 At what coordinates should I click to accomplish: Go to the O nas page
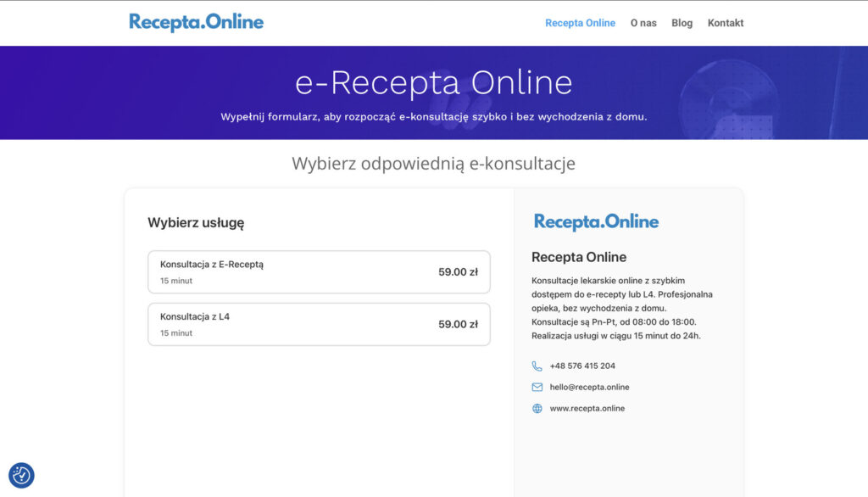(x=643, y=23)
